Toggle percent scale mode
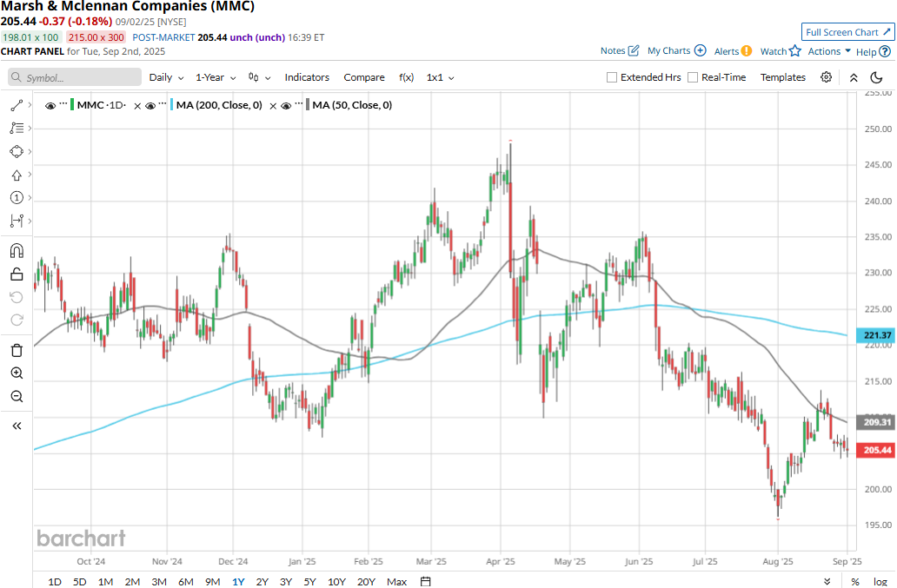This screenshot has height=588, width=897. (855, 582)
